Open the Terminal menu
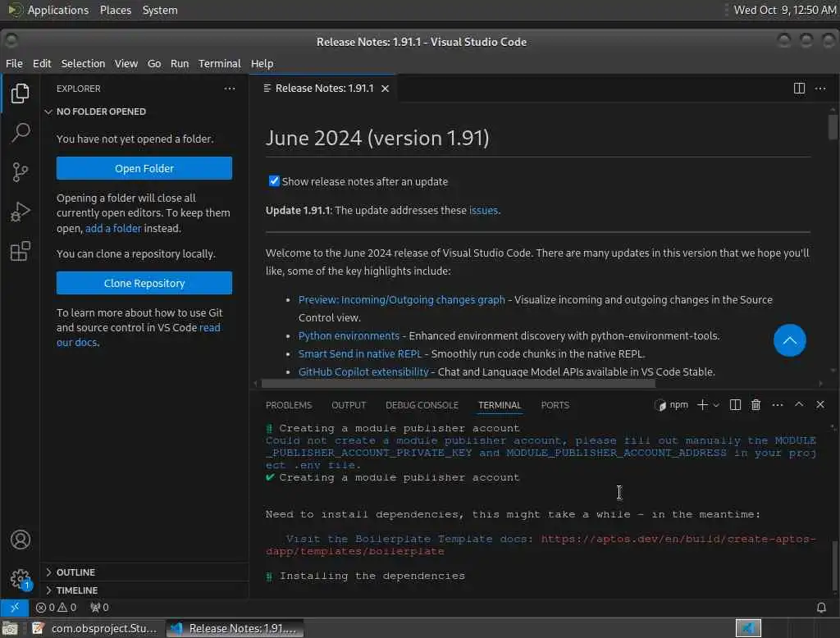This screenshot has width=840, height=638. click(220, 63)
